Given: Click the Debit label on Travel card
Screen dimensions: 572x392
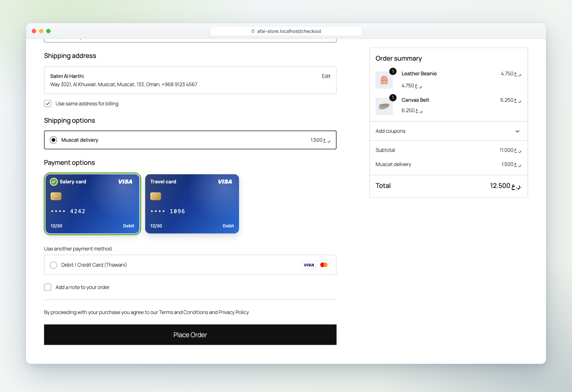Looking at the screenshot, I should [228, 226].
